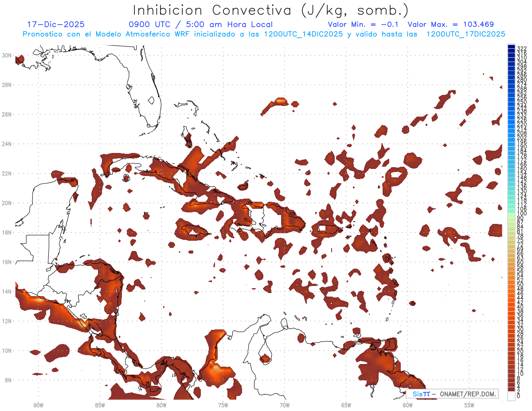
Task: Click the 80W longitude label
Action: [x=161, y=405]
